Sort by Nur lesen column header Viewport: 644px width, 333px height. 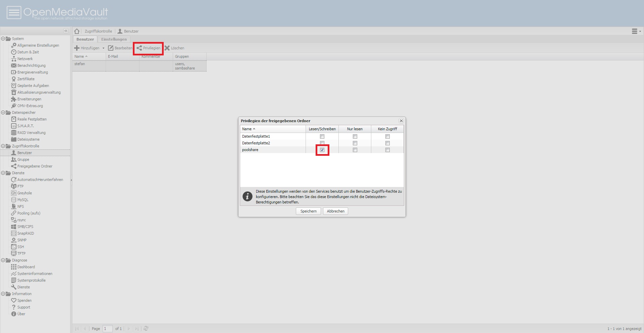[x=355, y=129]
